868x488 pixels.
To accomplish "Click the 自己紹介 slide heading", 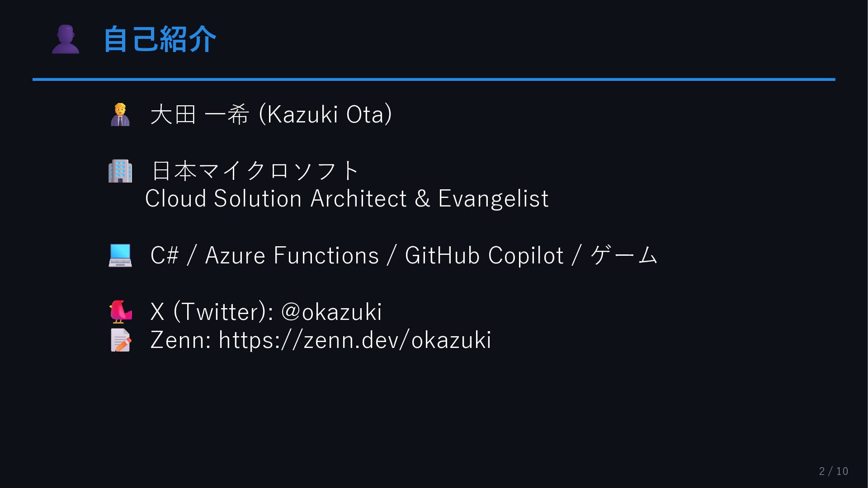I will [x=160, y=39].
